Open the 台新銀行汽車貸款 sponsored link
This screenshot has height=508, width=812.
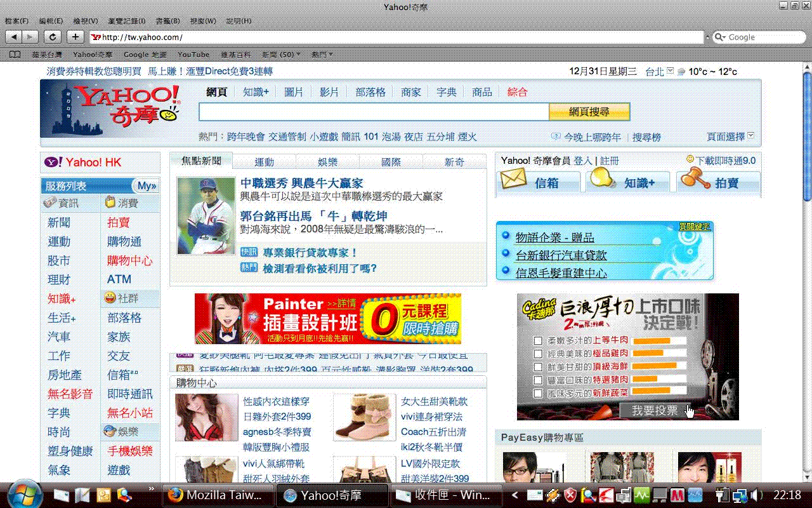(x=561, y=255)
